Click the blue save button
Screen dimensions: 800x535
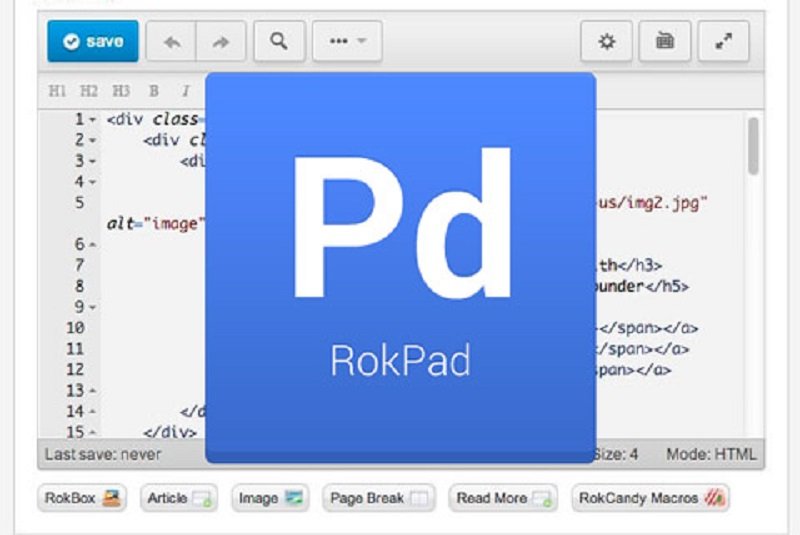click(x=93, y=41)
